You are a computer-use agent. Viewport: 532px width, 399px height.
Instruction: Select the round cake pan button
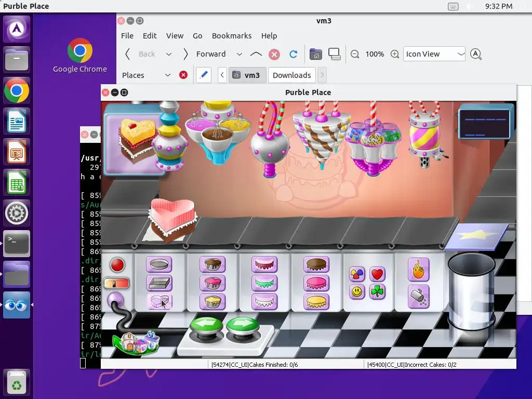coord(159,264)
